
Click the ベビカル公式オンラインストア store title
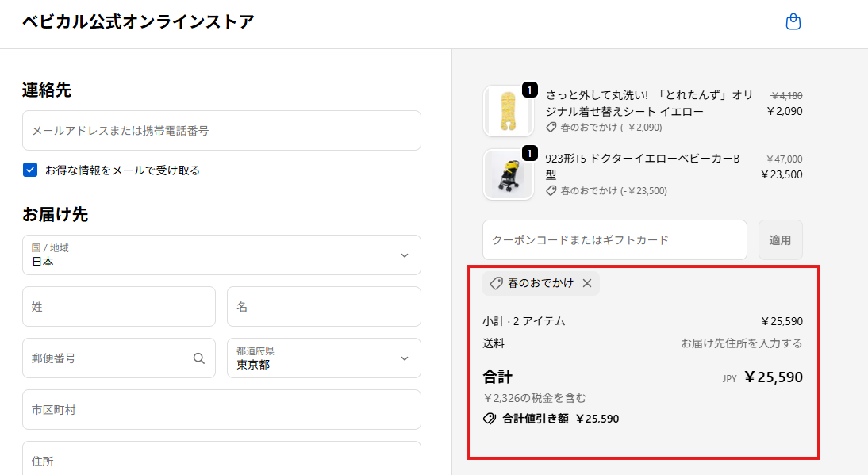(138, 22)
